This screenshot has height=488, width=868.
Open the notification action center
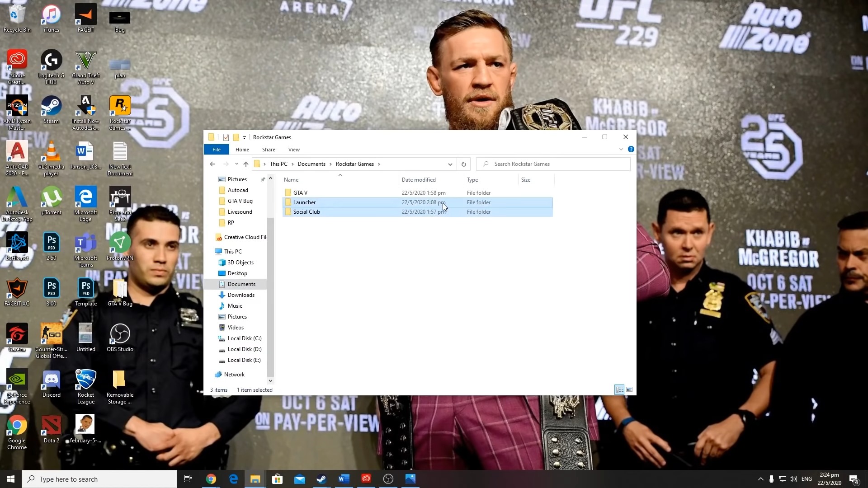coord(854,479)
